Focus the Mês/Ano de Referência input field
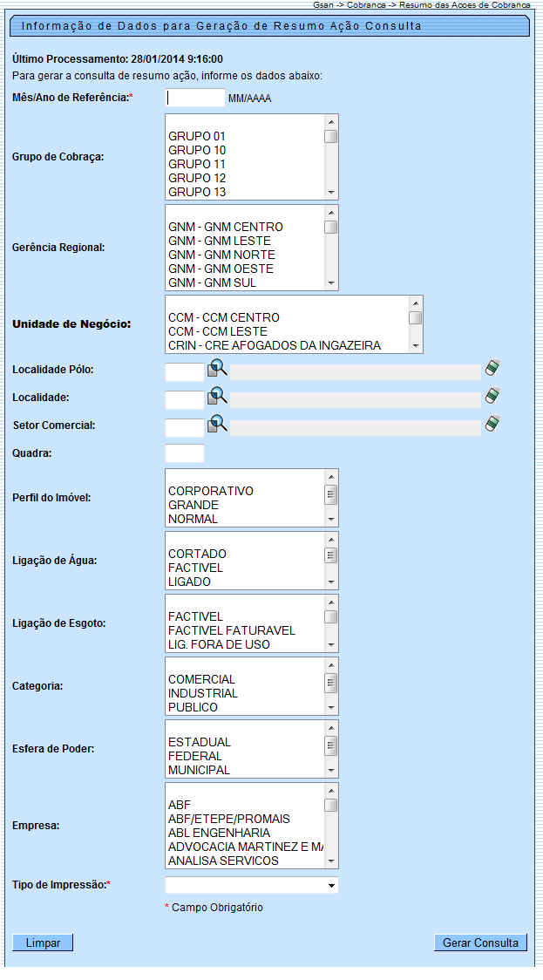Image resolution: width=543 pixels, height=980 pixels. (195, 98)
